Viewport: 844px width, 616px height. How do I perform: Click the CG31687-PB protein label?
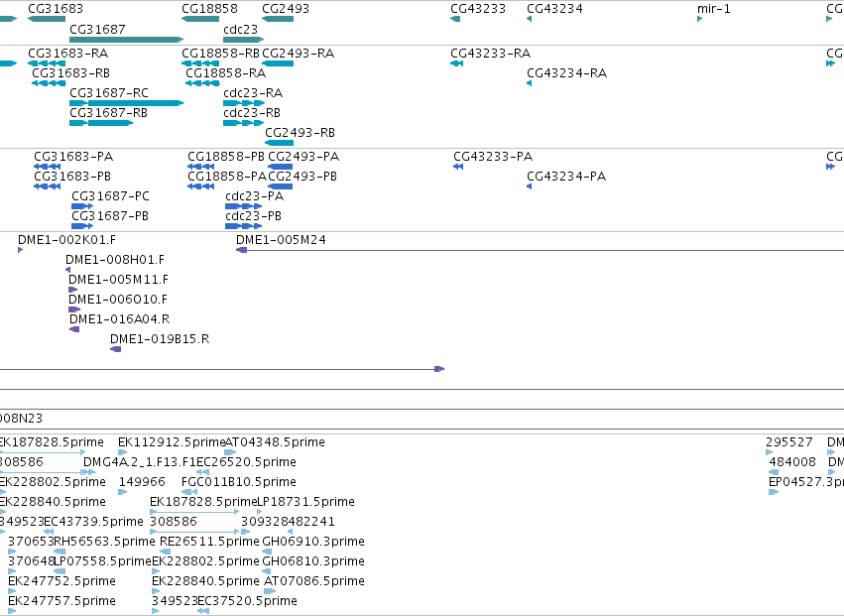click(110, 216)
